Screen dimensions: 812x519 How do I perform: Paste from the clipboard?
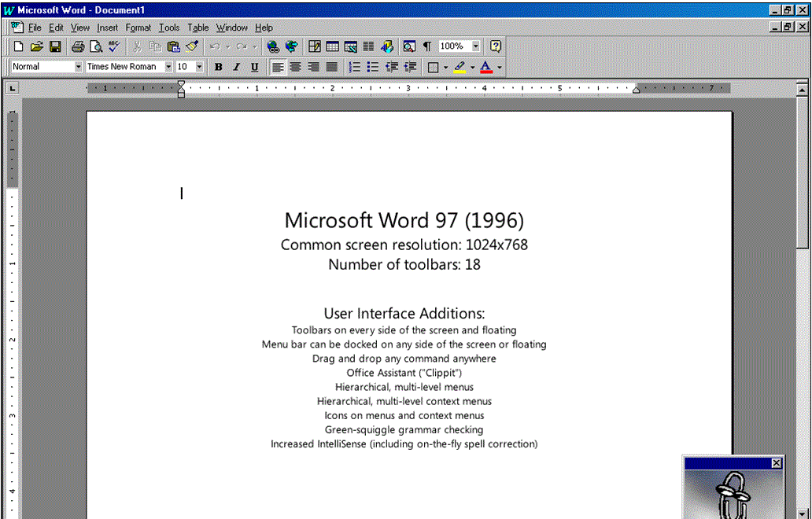173,46
